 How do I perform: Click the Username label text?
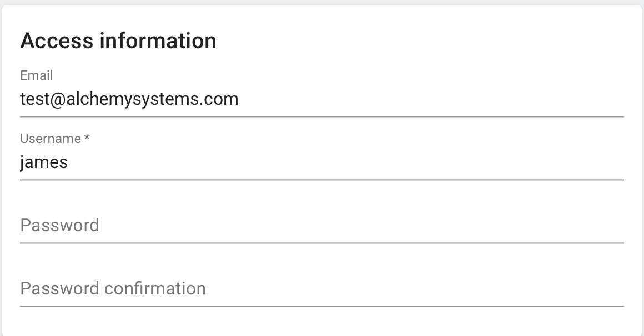(x=51, y=139)
